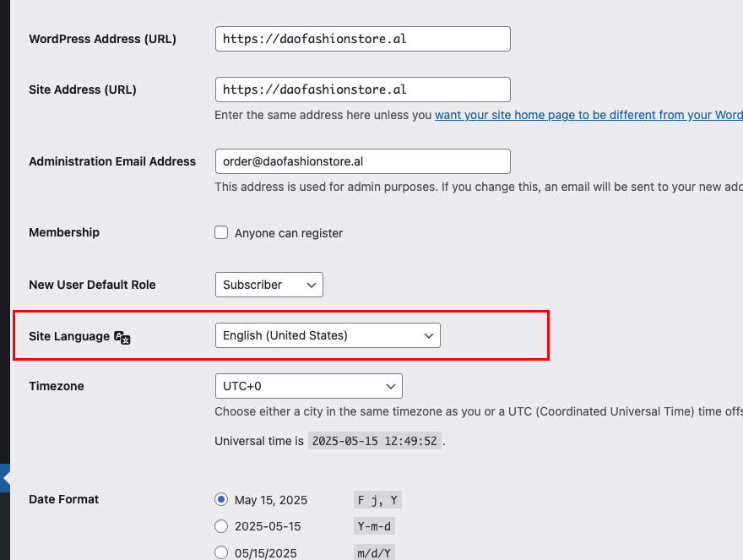Click the WordPress Address URL field
The image size is (743, 560).
click(363, 39)
